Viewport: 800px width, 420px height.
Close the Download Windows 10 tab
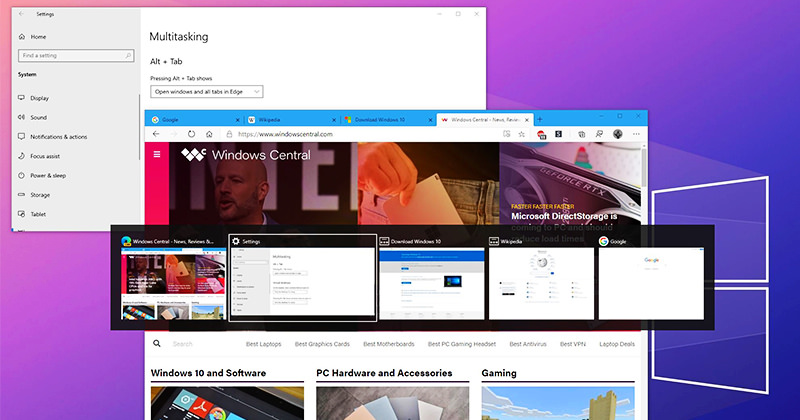tap(431, 120)
